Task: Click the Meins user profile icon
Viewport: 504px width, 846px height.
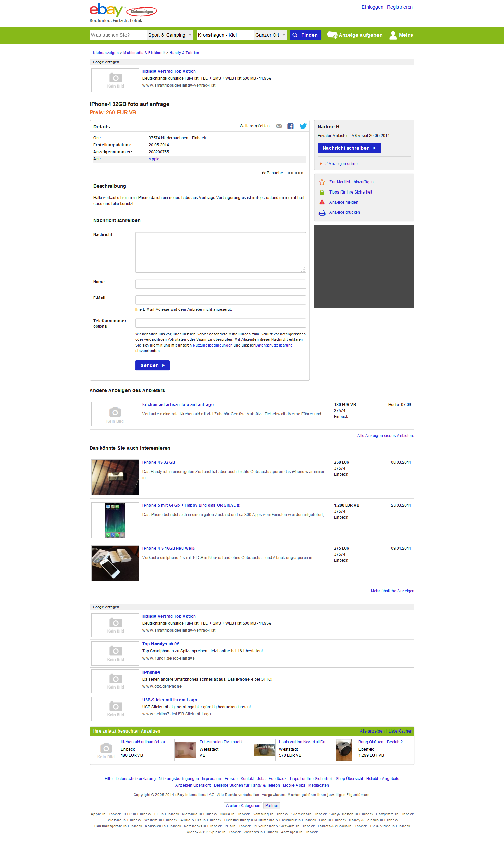Action: (393, 35)
